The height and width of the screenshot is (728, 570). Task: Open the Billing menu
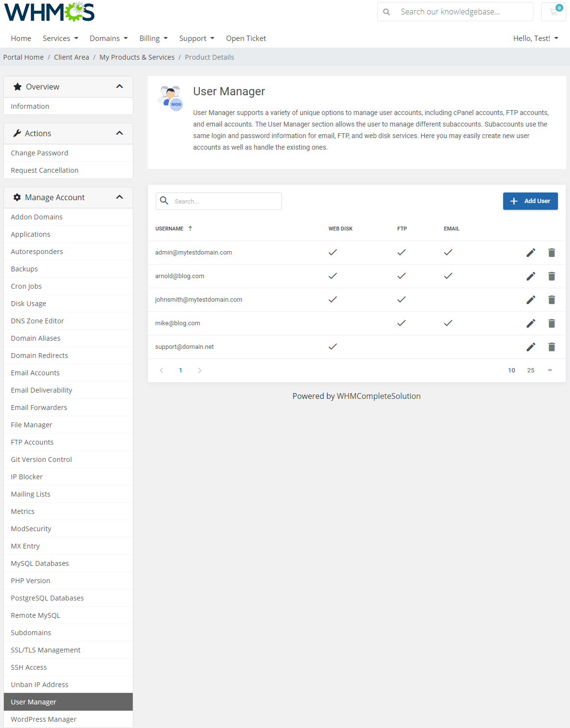point(153,38)
